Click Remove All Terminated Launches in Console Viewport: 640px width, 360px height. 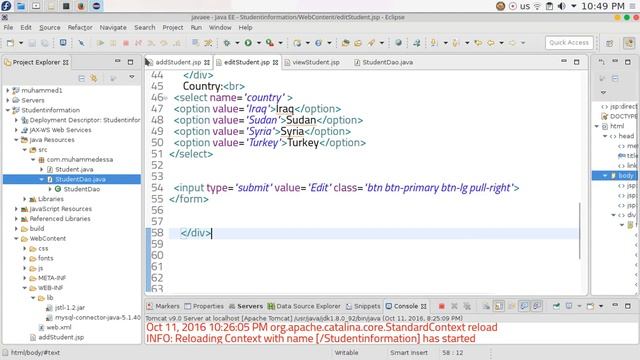click(x=467, y=306)
